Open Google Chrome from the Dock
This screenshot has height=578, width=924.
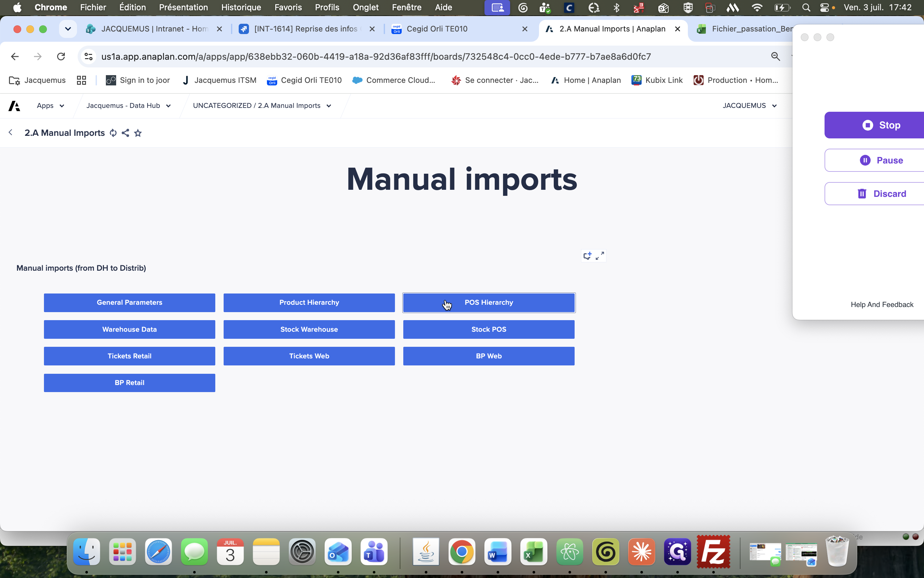click(462, 552)
